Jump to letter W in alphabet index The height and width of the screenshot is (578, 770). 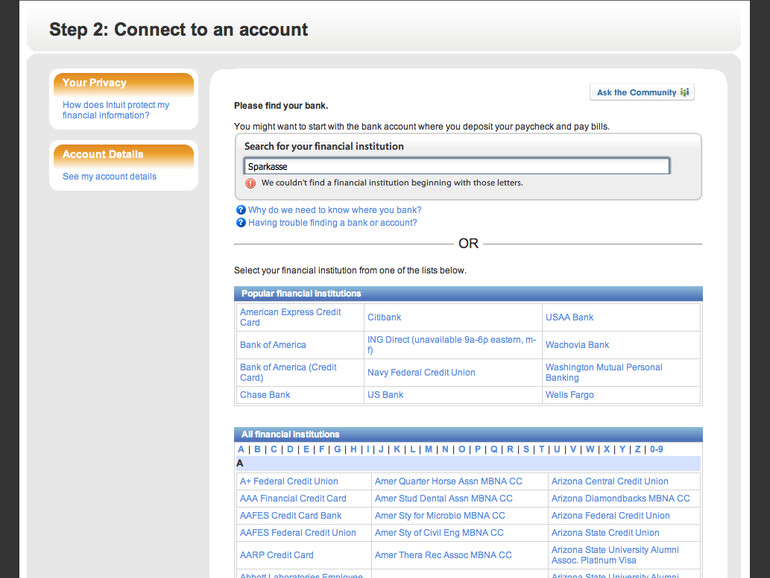[x=590, y=449]
